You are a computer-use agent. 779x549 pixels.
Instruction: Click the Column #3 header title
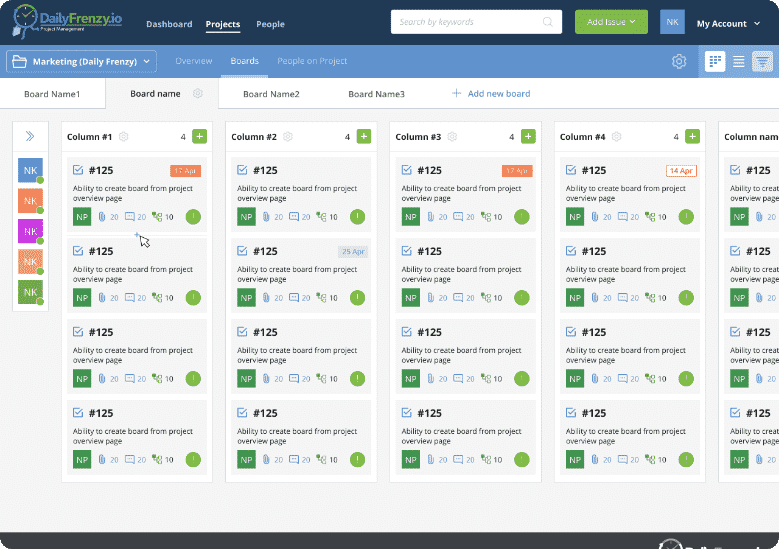pyautogui.click(x=418, y=137)
